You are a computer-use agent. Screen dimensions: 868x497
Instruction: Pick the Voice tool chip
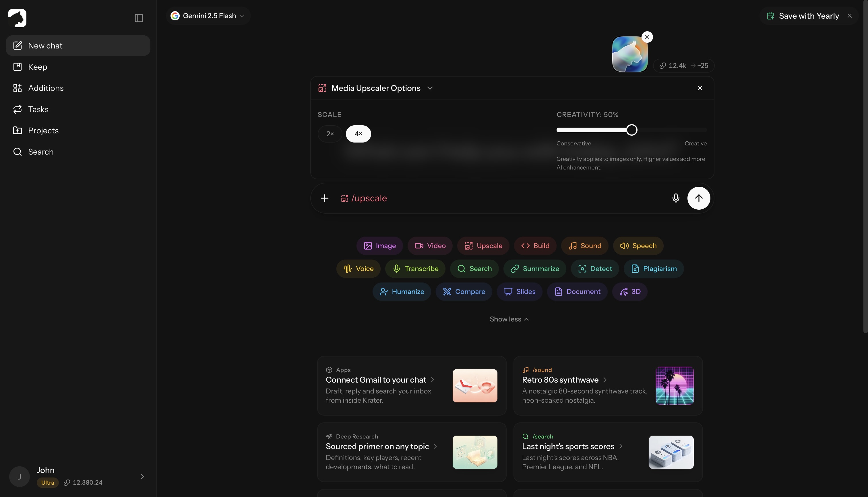click(358, 269)
